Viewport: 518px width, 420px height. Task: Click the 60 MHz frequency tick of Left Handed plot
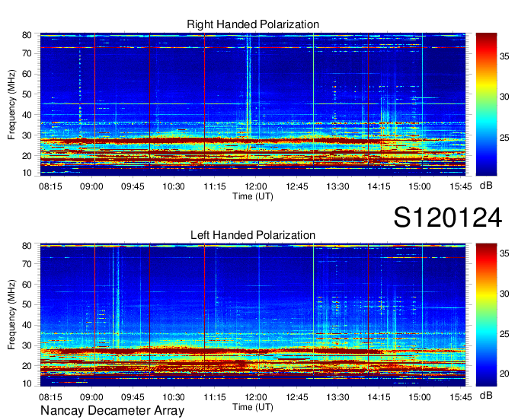pyautogui.click(x=27, y=284)
